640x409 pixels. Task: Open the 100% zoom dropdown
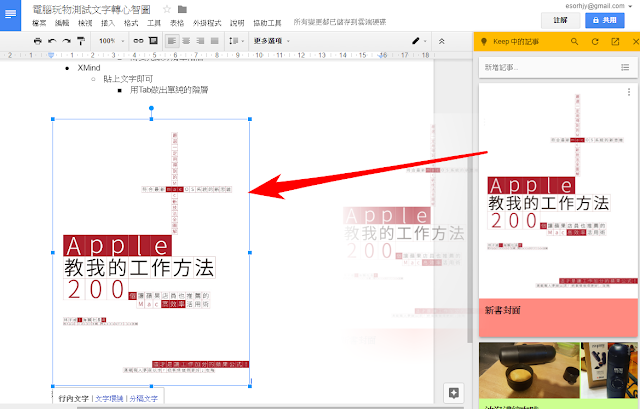111,41
